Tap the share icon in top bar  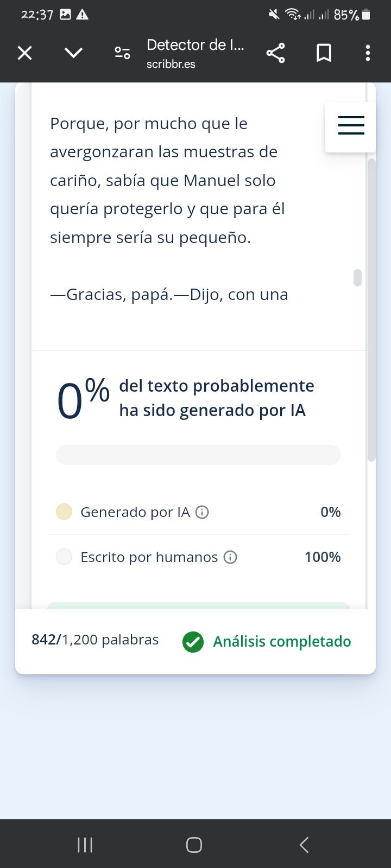[x=275, y=53]
